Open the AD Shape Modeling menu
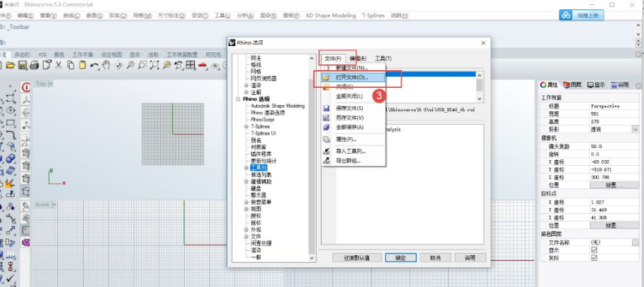This screenshot has width=644, height=287. pyautogui.click(x=331, y=16)
